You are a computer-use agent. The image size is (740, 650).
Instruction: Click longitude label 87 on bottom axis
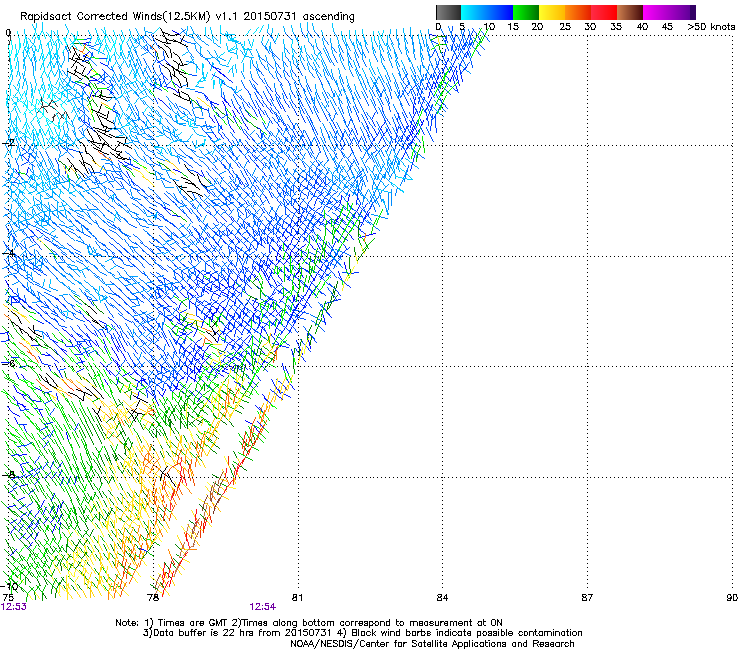pyautogui.click(x=587, y=598)
